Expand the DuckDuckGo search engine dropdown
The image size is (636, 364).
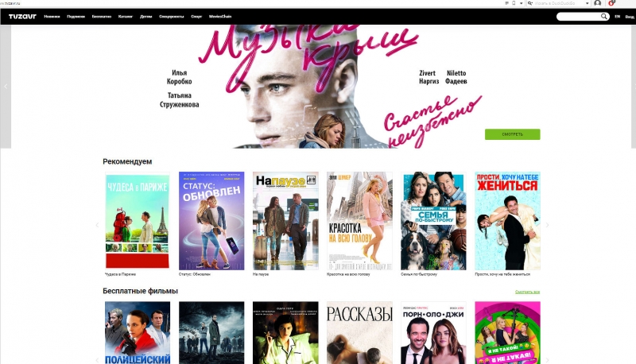(x=588, y=3)
